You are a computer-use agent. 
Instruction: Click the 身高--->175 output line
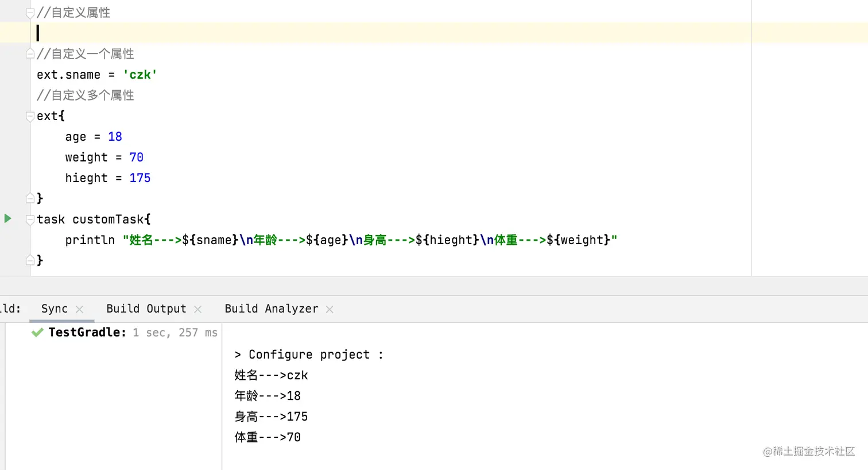[x=271, y=417]
